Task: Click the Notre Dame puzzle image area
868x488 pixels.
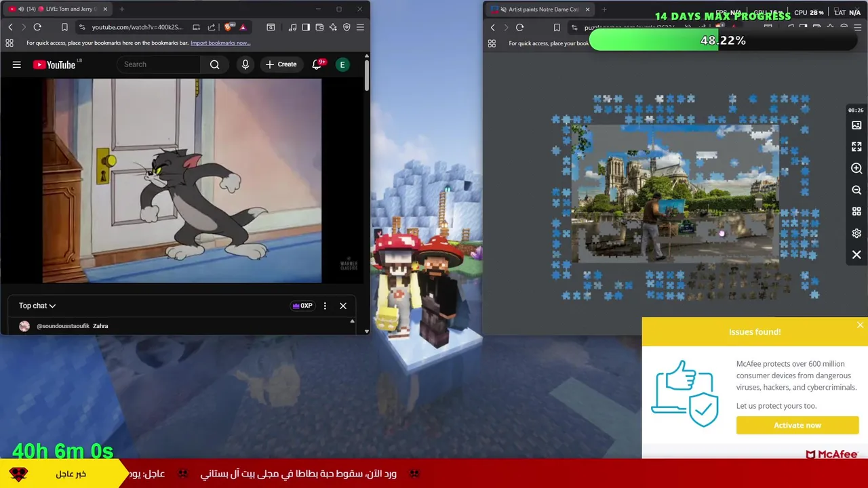Action: click(676, 193)
